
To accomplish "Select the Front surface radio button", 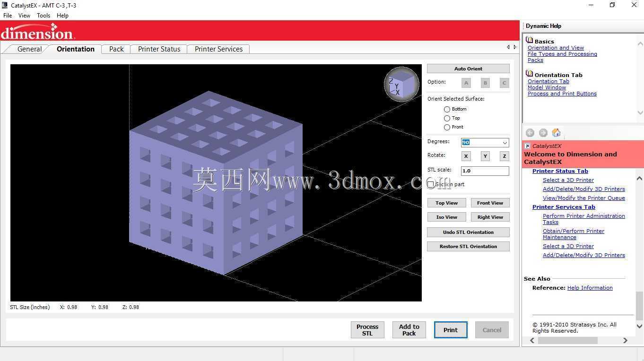I will pos(447,127).
